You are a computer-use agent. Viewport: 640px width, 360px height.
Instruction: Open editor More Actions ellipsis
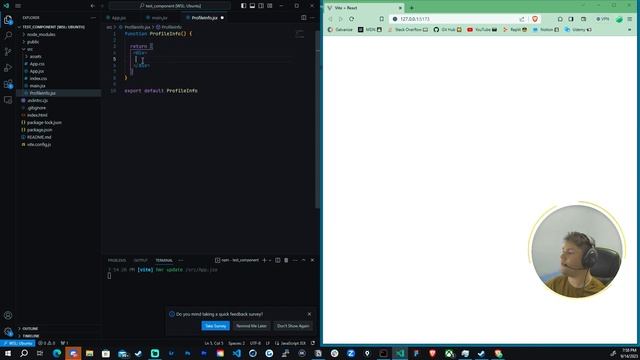pyautogui.click(x=312, y=18)
